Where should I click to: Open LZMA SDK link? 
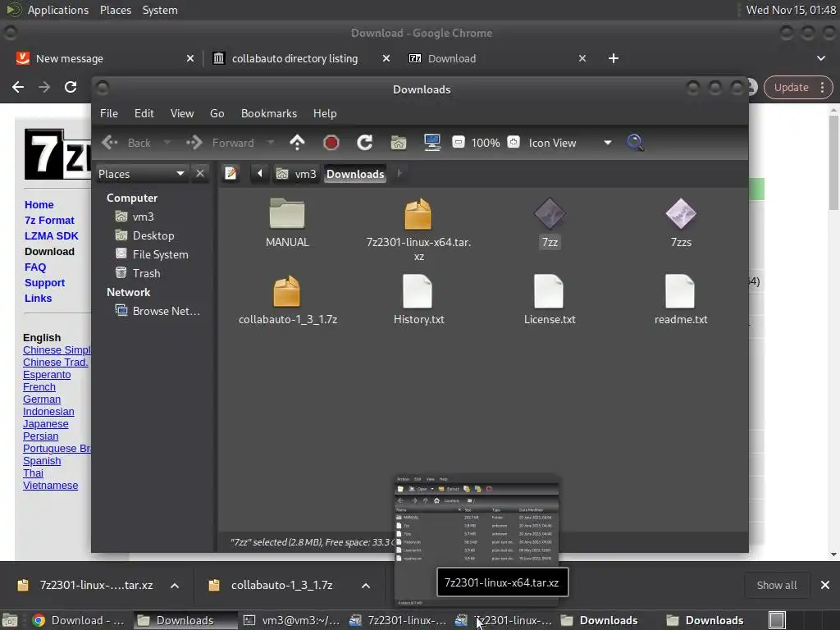pyautogui.click(x=52, y=235)
